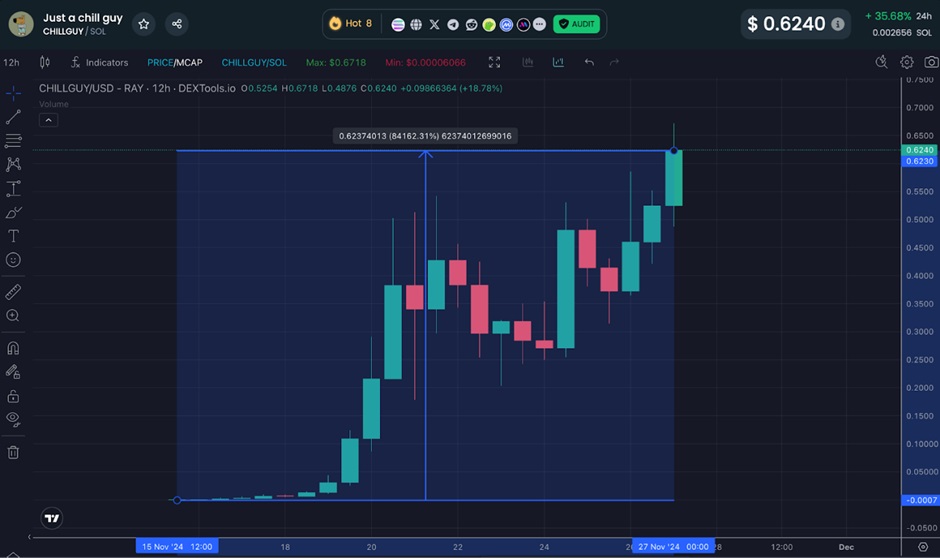Switch pair to CHILLGUY/SOL
This screenshot has height=558, width=940.
tap(254, 62)
